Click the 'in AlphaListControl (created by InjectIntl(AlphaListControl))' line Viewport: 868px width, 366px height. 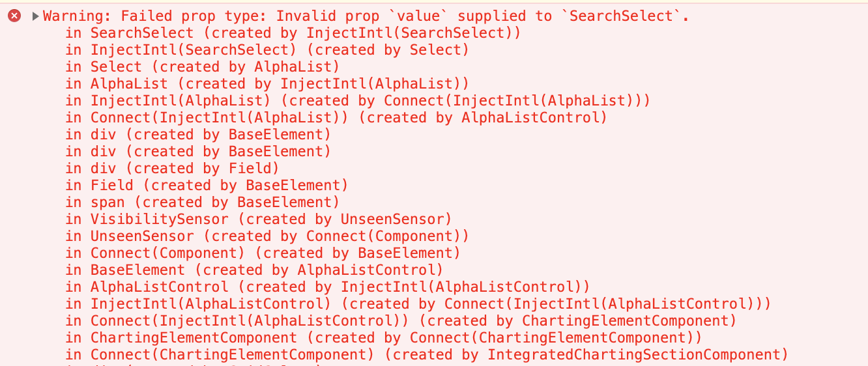327,287
